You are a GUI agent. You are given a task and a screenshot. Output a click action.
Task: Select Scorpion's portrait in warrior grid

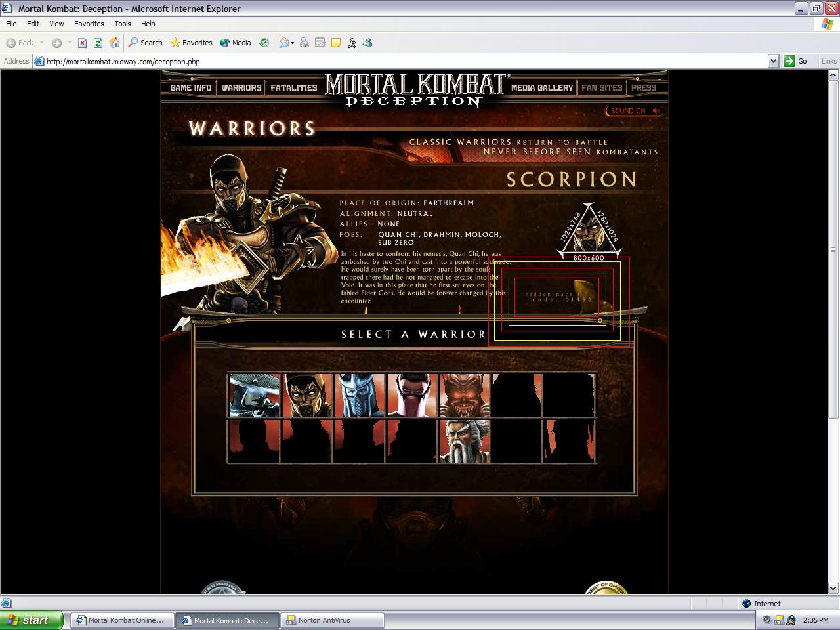point(307,396)
